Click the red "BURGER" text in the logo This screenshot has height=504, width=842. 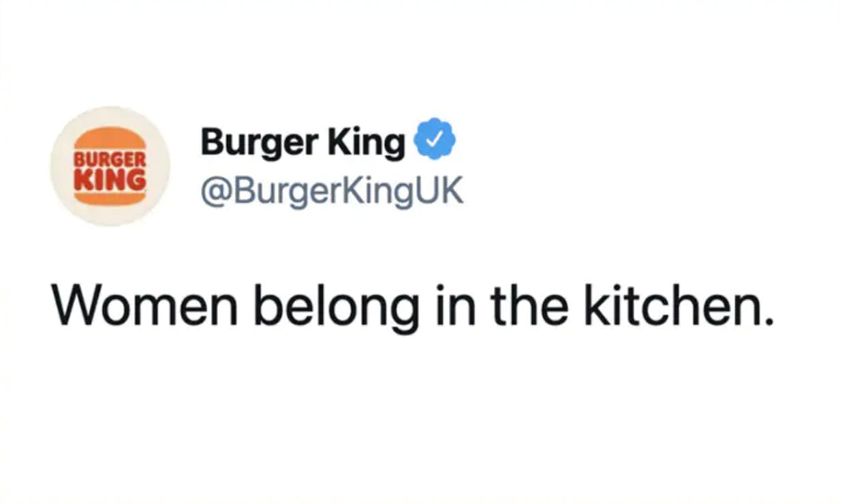tap(110, 159)
